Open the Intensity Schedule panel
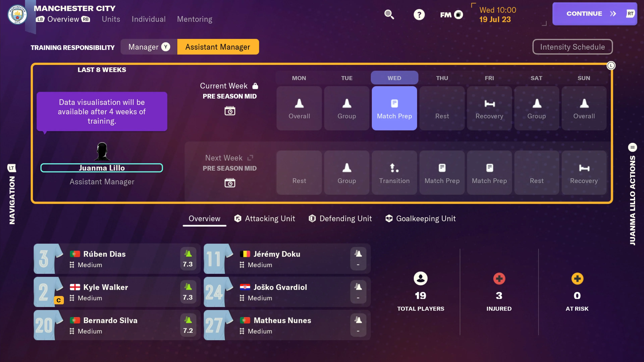644x362 pixels. click(x=572, y=47)
